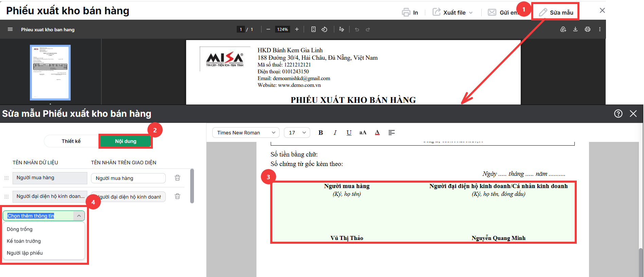The image size is (644, 277).
Task: Click drag handle beside Người mua hàng
Action: pyautogui.click(x=6, y=178)
